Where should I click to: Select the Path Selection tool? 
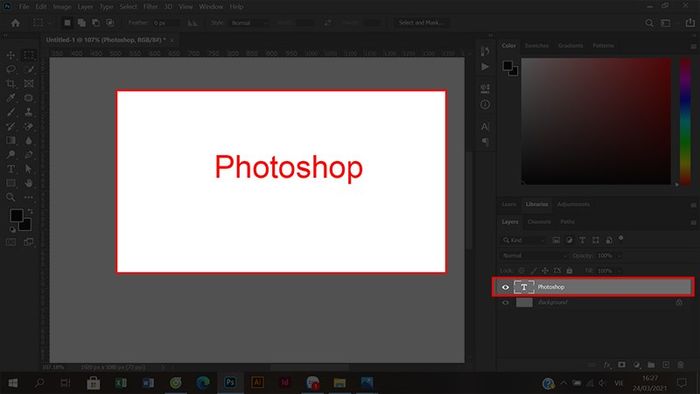pos(29,169)
